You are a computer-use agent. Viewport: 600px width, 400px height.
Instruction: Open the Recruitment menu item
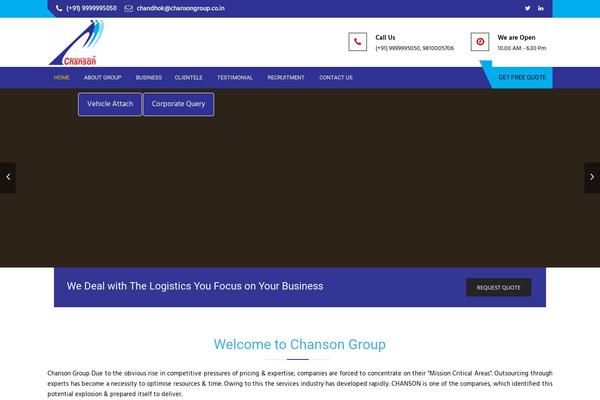(x=286, y=77)
